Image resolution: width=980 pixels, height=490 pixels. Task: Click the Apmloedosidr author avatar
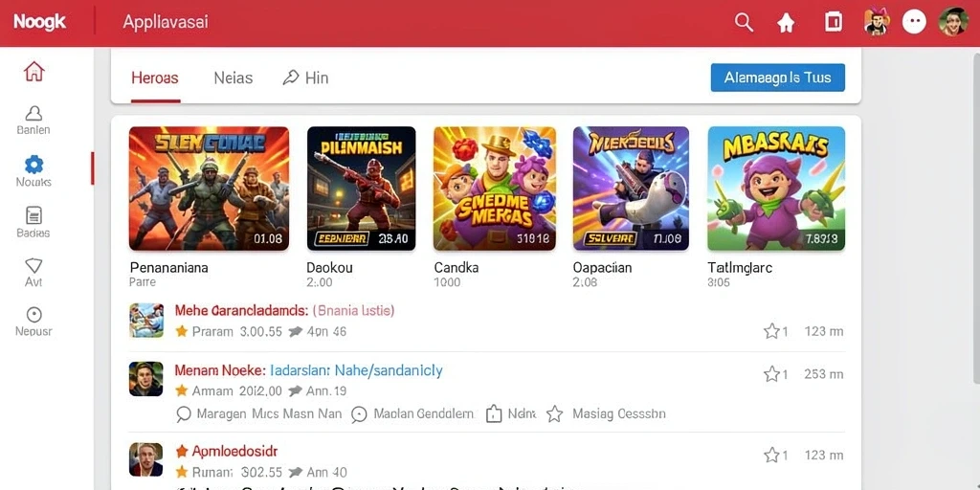(146, 459)
